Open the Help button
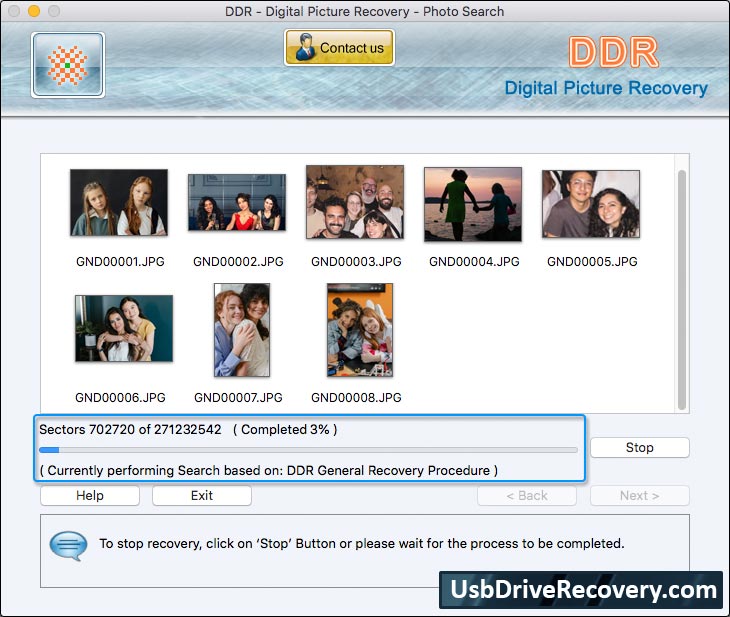This screenshot has height=617, width=730. 90,495
